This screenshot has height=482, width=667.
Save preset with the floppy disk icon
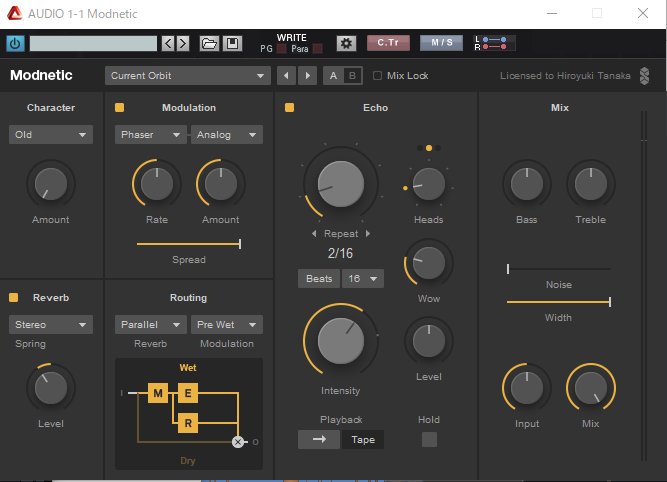[x=232, y=43]
